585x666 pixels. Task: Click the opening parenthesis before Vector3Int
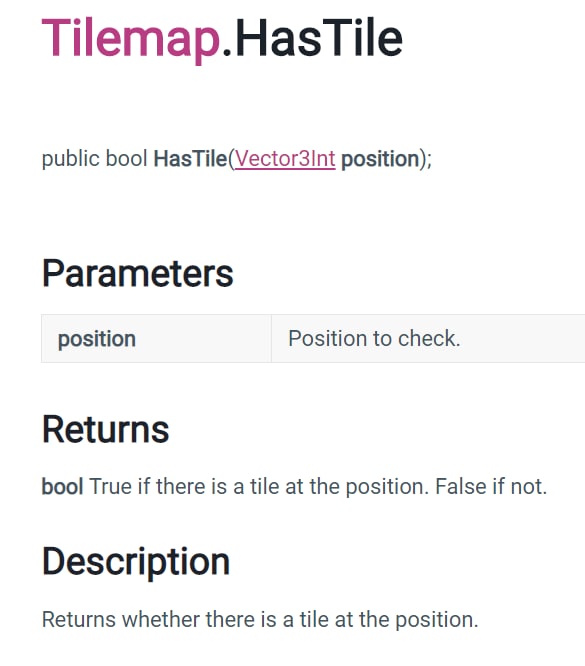pos(231,160)
